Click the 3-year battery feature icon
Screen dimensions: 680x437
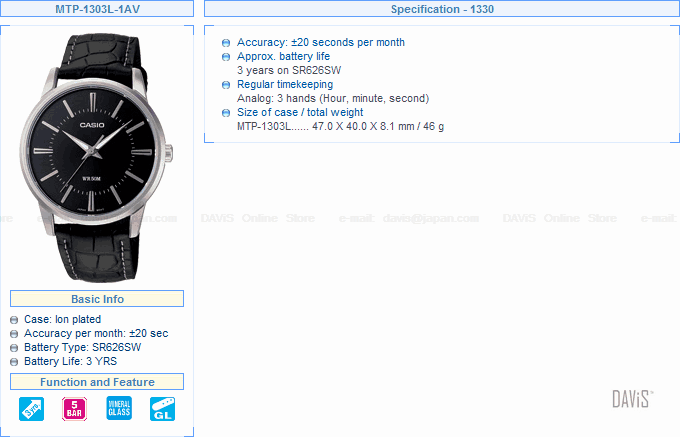(31, 409)
